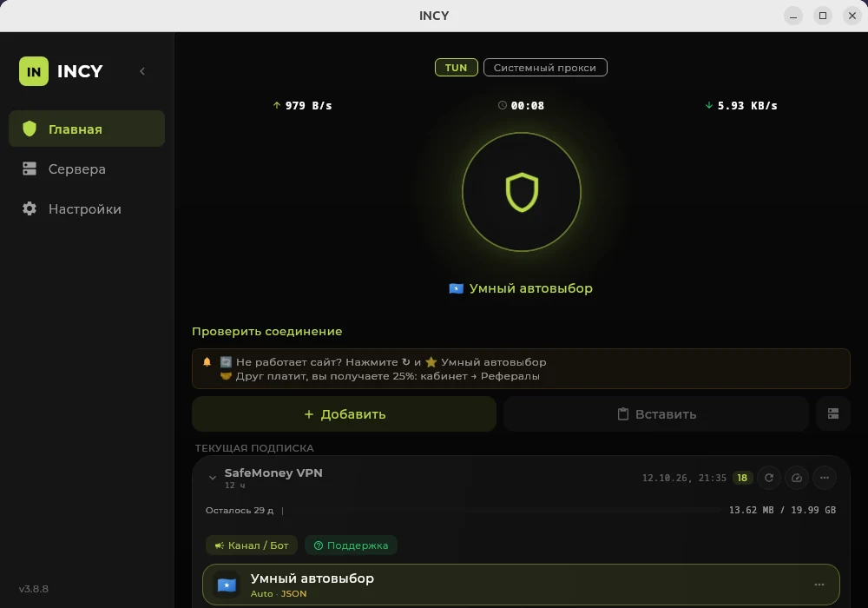The image size is (868, 608).
Task: Click the 12.10.26, 21:35 expiry date
Action: (x=684, y=478)
